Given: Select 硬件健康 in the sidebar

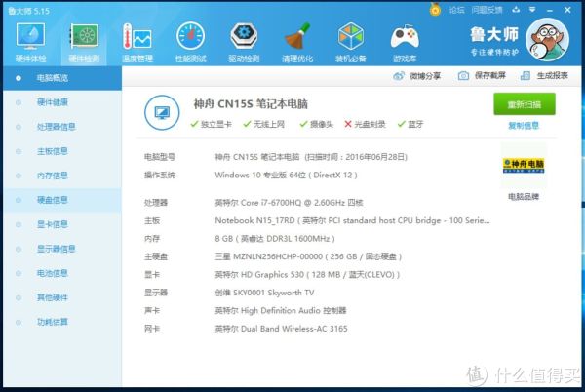Looking at the screenshot, I should pyautogui.click(x=62, y=102).
